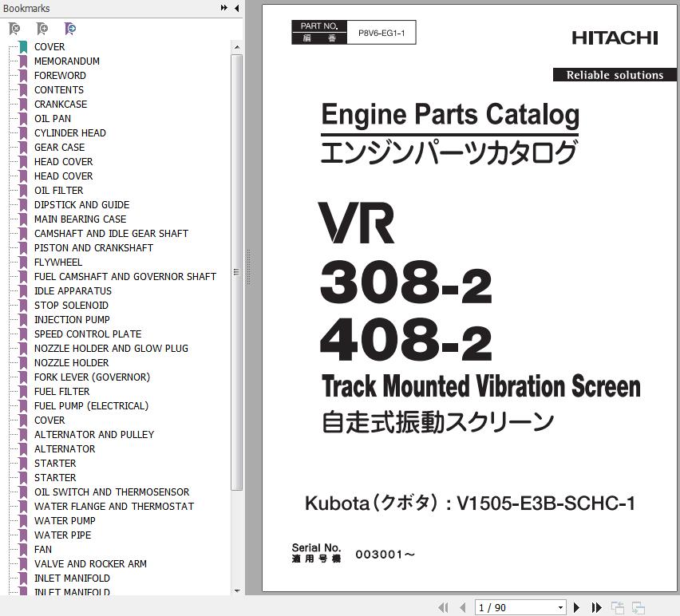Select the CYLINDER HEAD bookmark
Image resolution: width=680 pixels, height=616 pixels.
pos(69,132)
